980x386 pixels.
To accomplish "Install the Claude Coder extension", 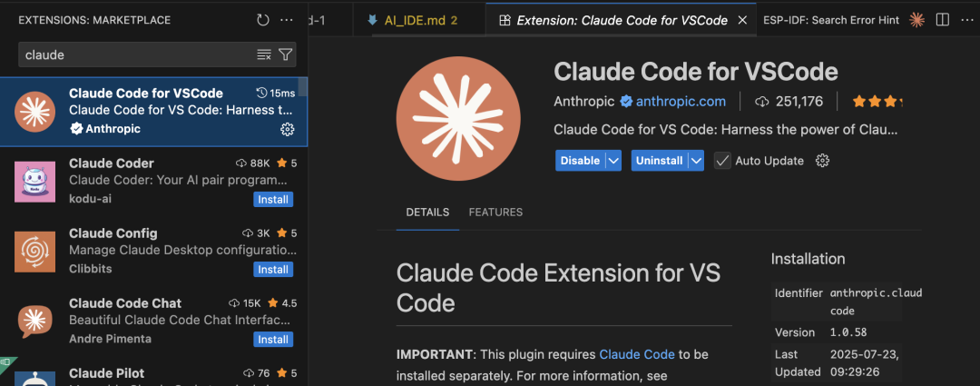I will pyautogui.click(x=273, y=200).
